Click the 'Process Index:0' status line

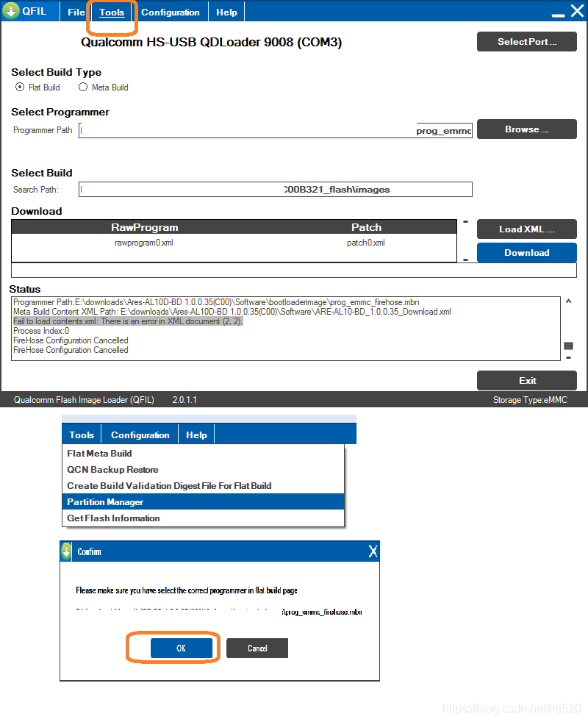pos(41,331)
